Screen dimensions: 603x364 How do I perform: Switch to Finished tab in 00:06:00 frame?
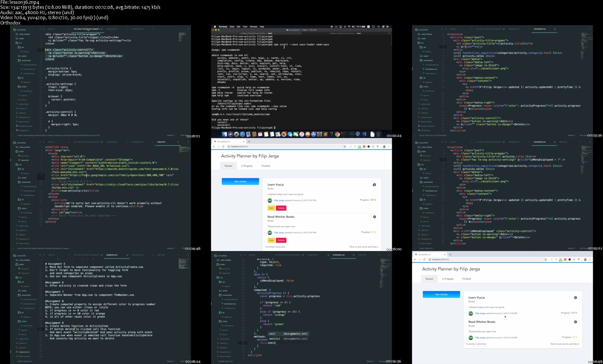tap(266, 166)
